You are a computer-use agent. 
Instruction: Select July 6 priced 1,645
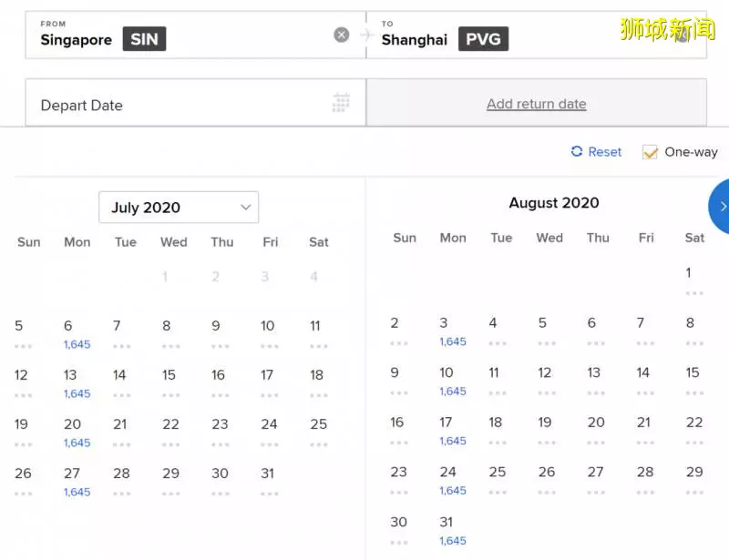click(77, 334)
